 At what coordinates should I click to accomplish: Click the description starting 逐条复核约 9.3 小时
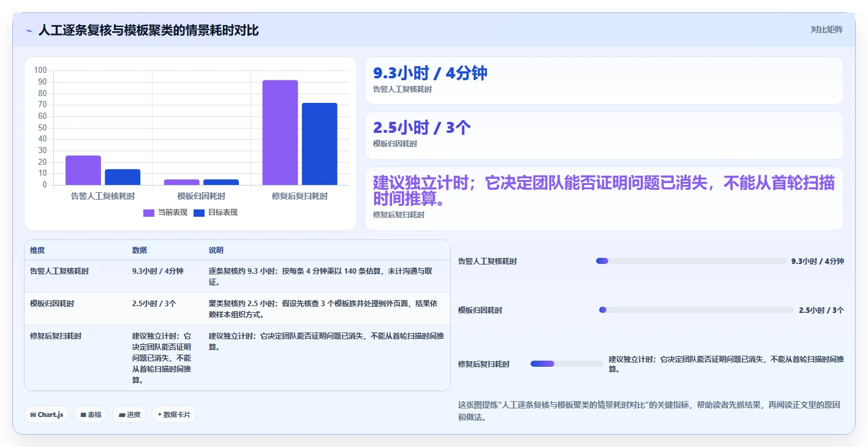coord(321,277)
